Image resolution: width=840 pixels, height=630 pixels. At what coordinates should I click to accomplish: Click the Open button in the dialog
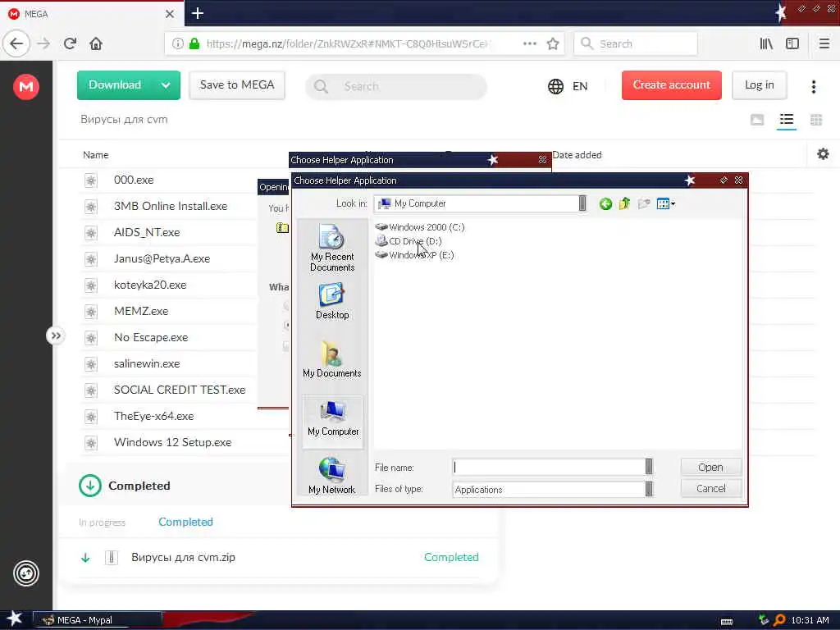click(x=711, y=467)
